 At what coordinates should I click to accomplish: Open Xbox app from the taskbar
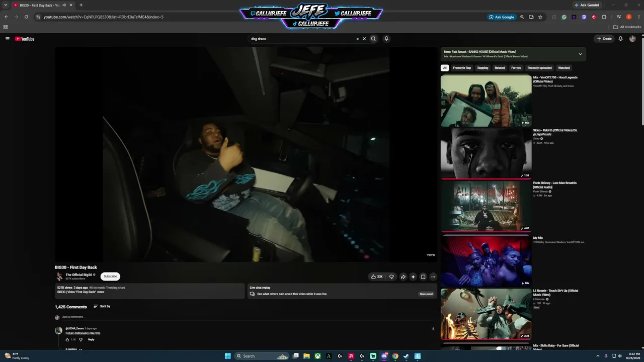[x=318, y=356]
